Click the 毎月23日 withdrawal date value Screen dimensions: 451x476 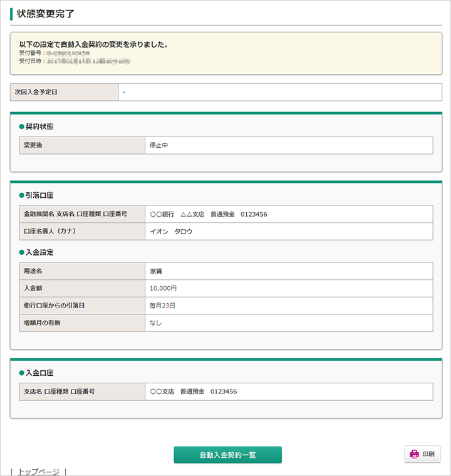point(163,306)
